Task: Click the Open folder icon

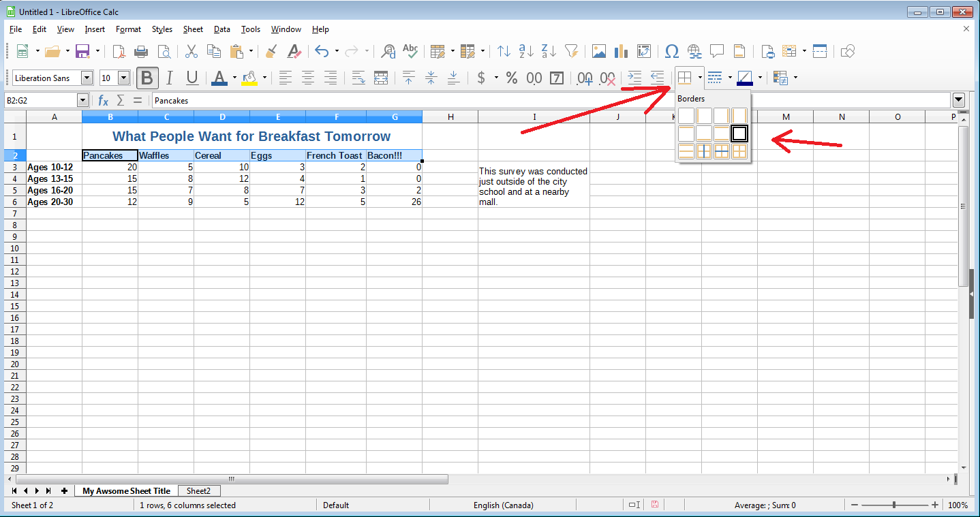Action: click(x=53, y=51)
